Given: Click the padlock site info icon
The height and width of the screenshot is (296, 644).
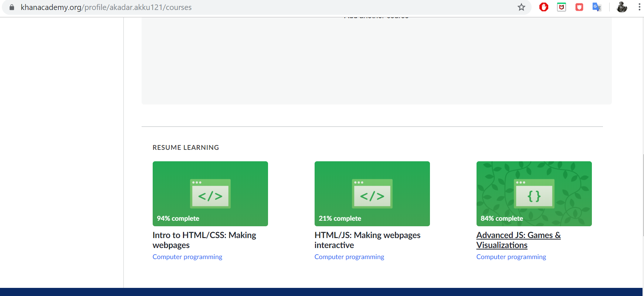Looking at the screenshot, I should click(12, 7).
